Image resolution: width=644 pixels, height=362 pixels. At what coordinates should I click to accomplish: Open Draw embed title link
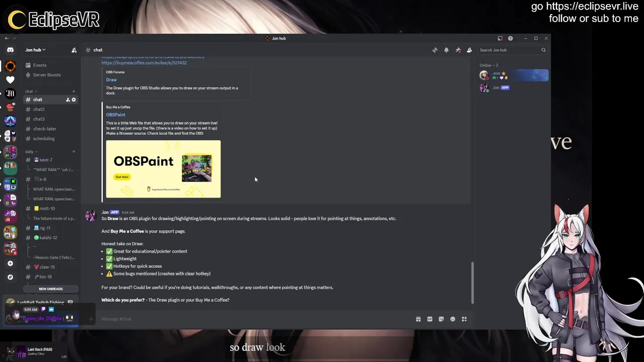pyautogui.click(x=111, y=80)
